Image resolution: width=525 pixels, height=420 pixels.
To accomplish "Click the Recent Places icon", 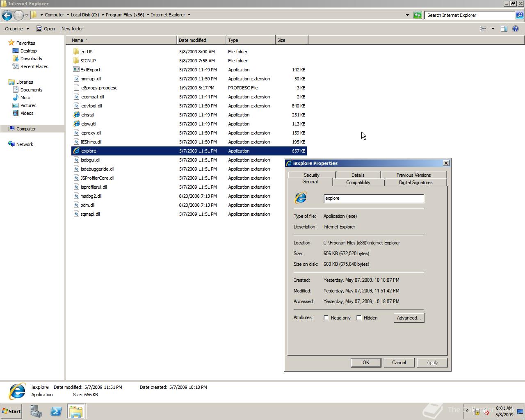I will (x=16, y=66).
